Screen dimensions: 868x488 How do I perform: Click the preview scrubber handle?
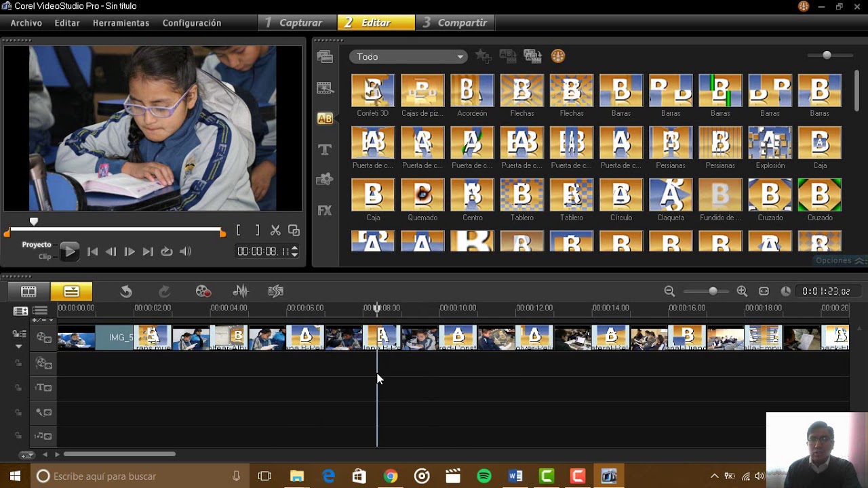[x=34, y=222]
